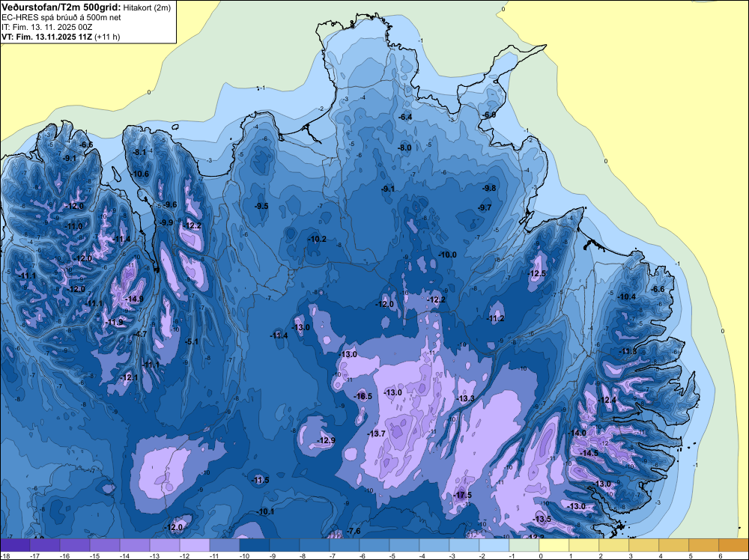This screenshot has height=560, width=749.
Task: Click the -13.5 temperature label
Action: [542, 520]
